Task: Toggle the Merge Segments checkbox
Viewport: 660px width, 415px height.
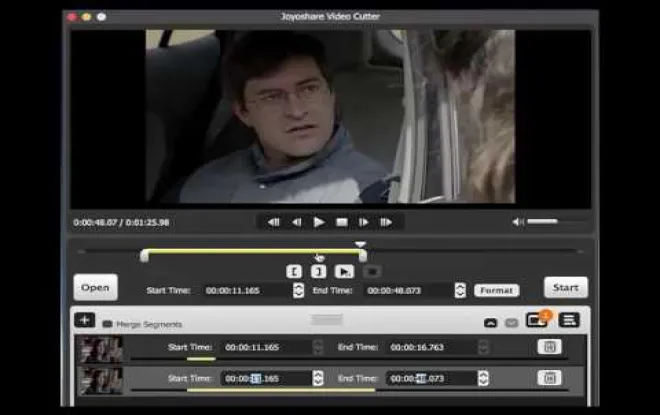Action: tap(107, 324)
